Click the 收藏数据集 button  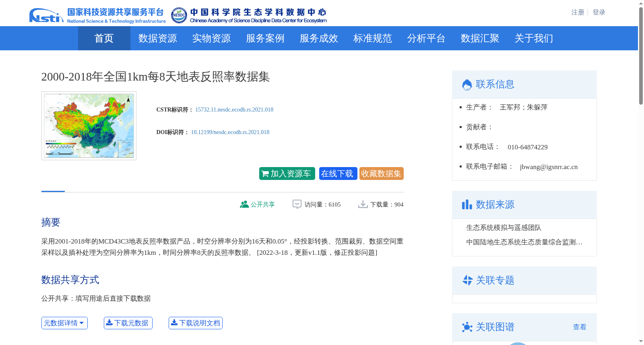point(382,174)
